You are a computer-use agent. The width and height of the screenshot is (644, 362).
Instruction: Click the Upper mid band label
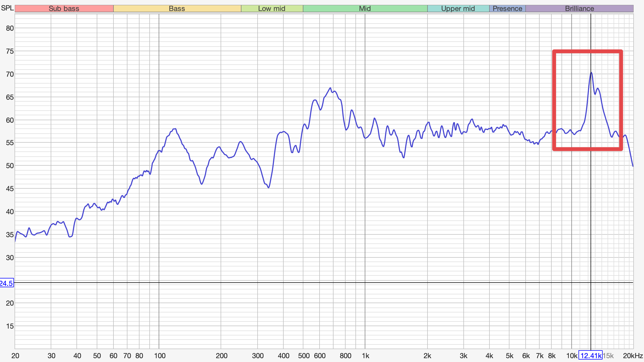[x=458, y=8]
